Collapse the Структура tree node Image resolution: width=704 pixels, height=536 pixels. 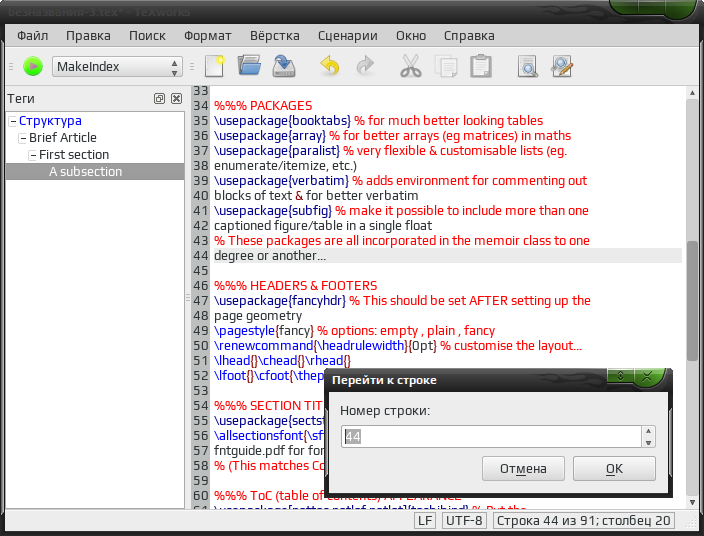[x=13, y=121]
